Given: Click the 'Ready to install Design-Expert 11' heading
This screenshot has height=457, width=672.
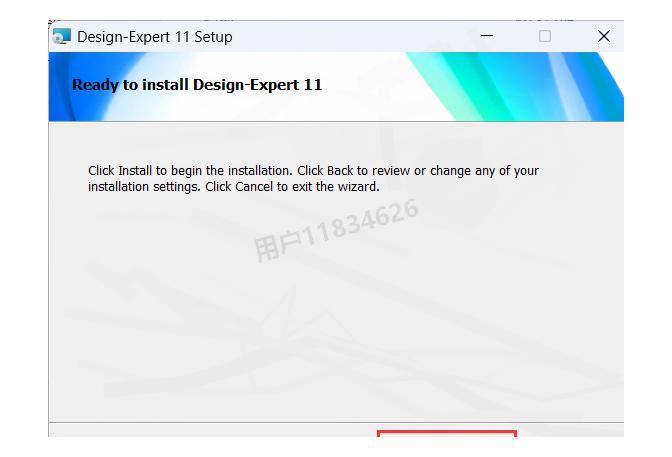Looking at the screenshot, I should click(197, 85).
